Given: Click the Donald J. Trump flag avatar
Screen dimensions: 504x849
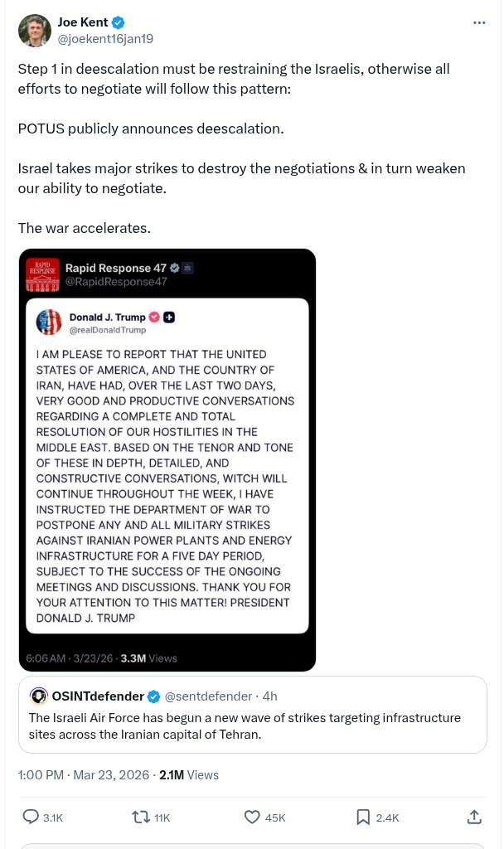Looking at the screenshot, I should point(49,322).
